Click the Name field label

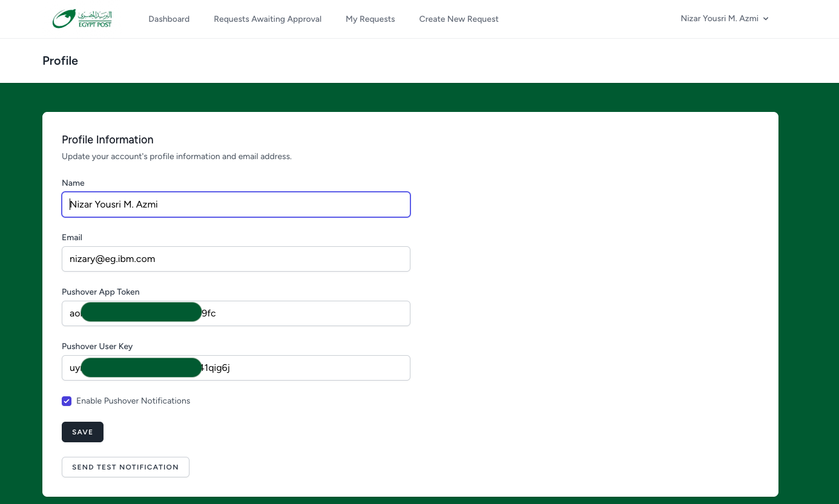click(73, 183)
